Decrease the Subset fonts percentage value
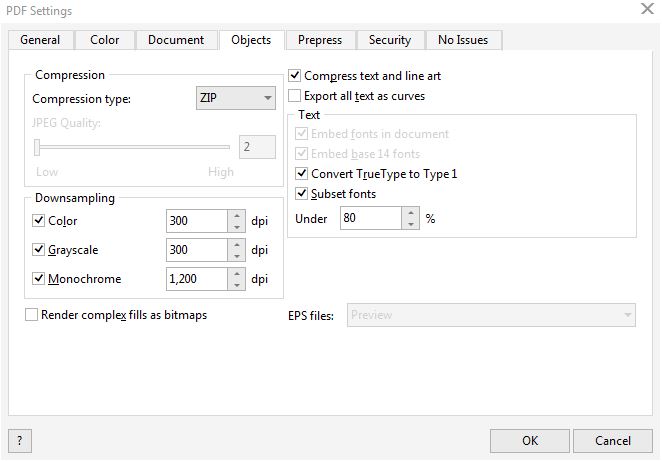Image resolution: width=662 pixels, height=461 pixels. click(x=410, y=224)
